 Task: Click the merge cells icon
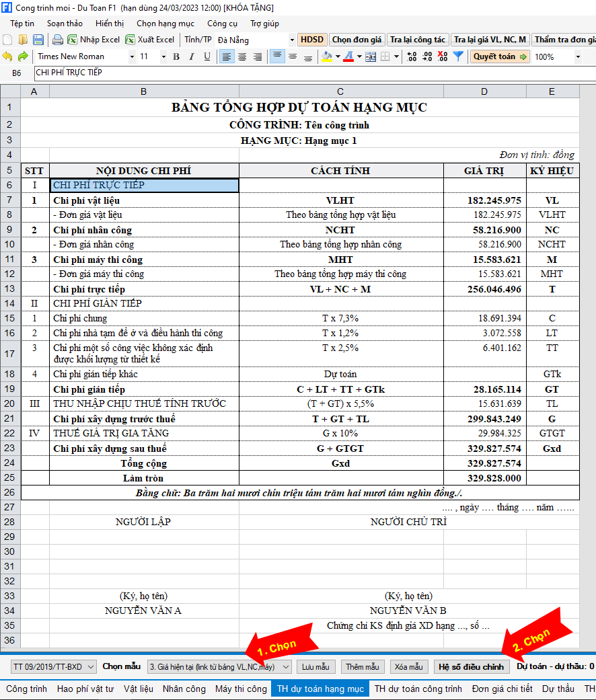coord(371,56)
